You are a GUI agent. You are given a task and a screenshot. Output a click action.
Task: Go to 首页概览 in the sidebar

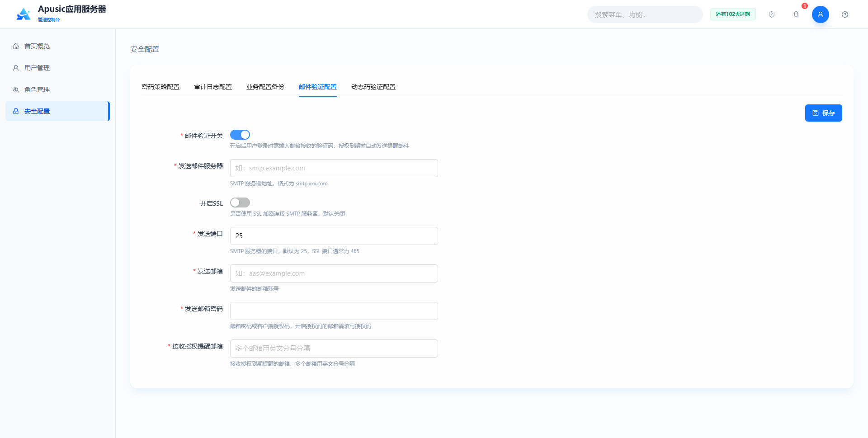(57, 46)
